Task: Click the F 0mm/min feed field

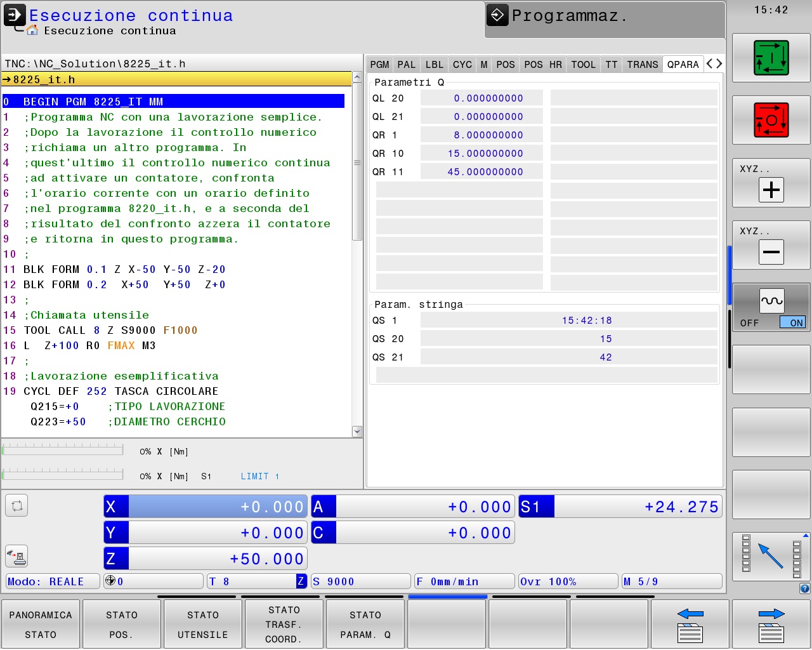Action: pos(464,581)
